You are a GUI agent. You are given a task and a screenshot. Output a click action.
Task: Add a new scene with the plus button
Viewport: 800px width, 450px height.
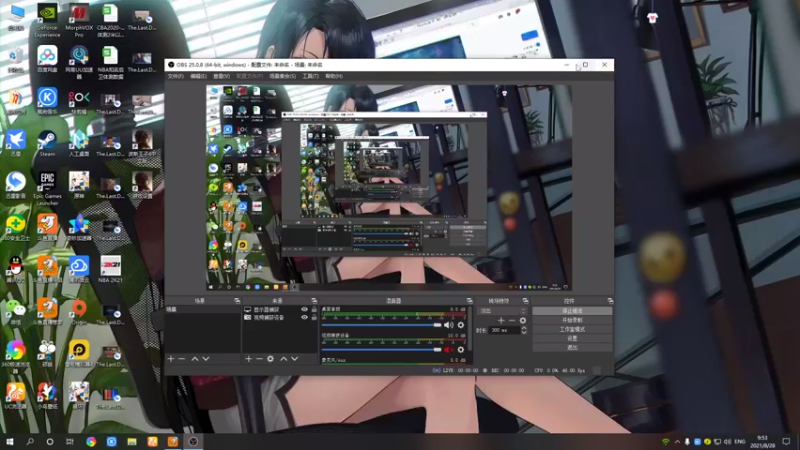click(x=171, y=359)
